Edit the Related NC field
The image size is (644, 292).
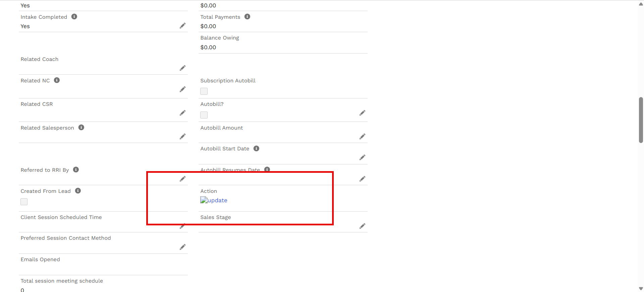pos(182,89)
